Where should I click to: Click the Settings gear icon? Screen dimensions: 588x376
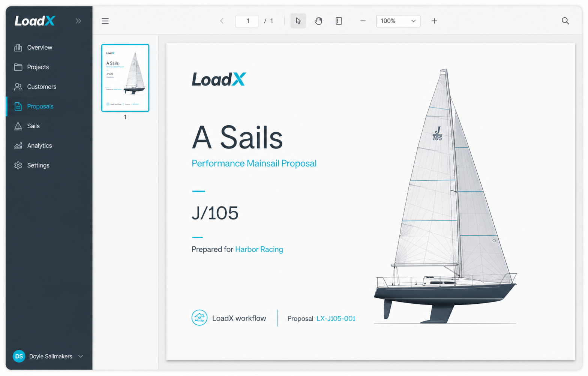pos(18,165)
